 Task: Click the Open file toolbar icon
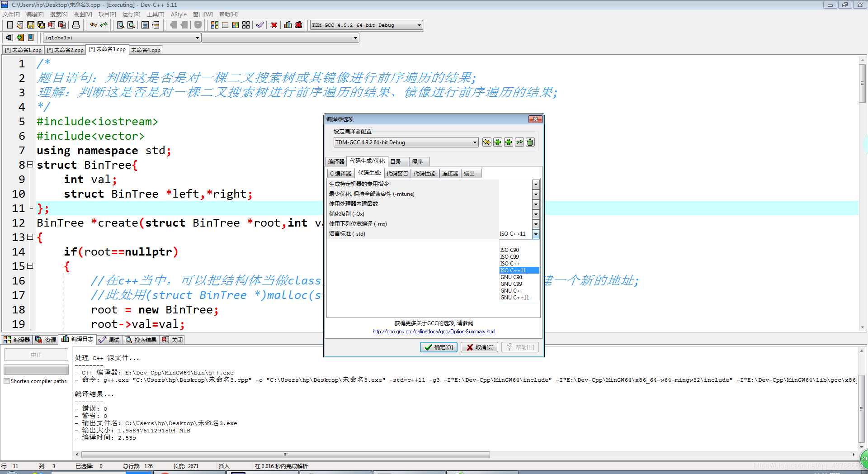tap(20, 25)
